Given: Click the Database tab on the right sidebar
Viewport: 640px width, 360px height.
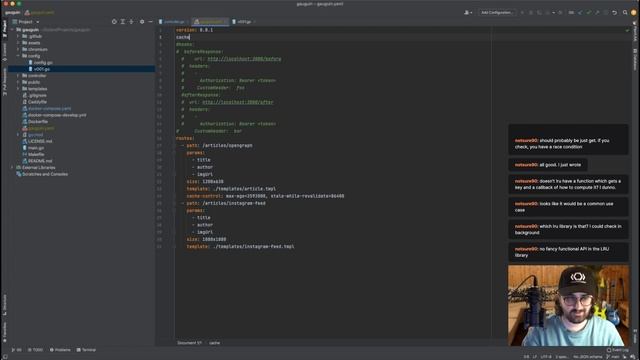Looking at the screenshot, I should (x=635, y=60).
